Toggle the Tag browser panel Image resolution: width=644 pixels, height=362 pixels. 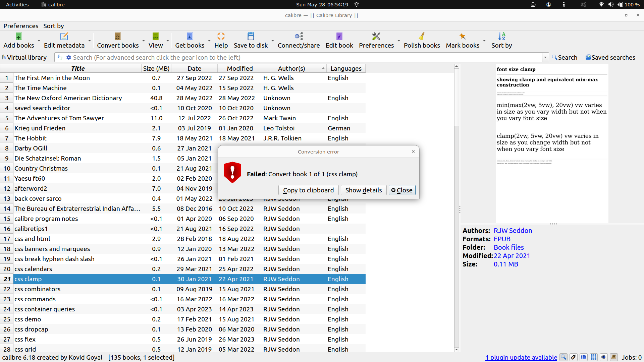click(574, 357)
